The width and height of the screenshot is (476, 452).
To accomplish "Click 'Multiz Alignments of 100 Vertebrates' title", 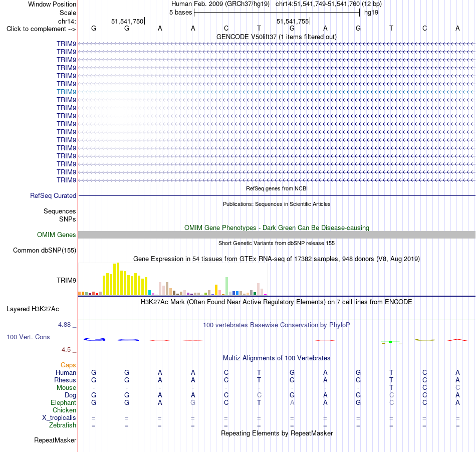I will pos(277,358).
